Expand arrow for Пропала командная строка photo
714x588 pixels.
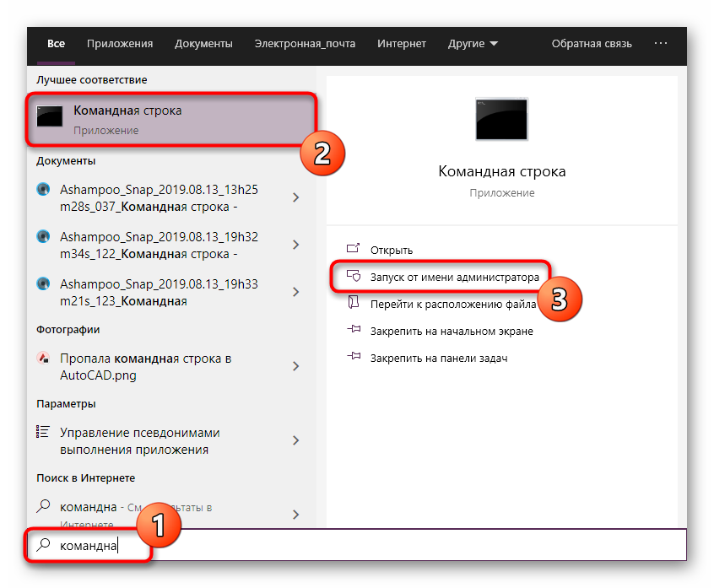click(x=295, y=366)
